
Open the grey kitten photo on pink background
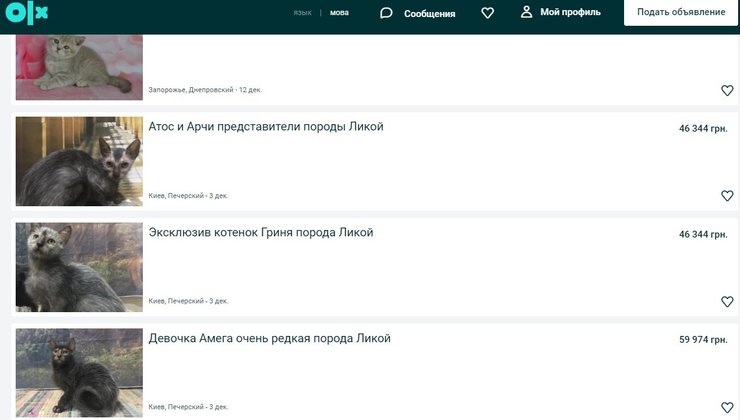(79, 67)
